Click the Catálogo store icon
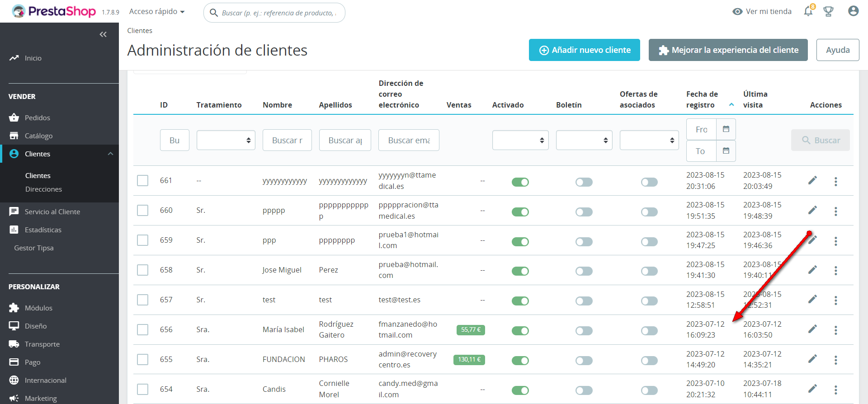868x404 pixels. coord(14,136)
